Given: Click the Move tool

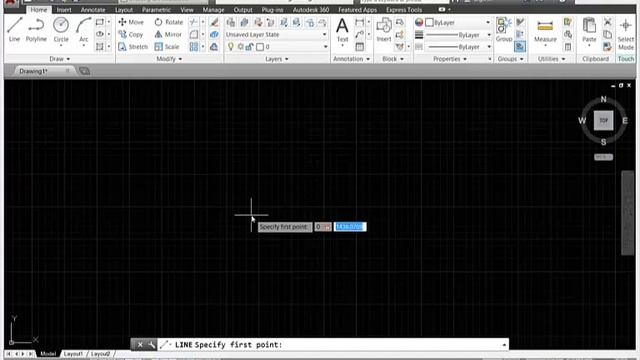Looking at the screenshot, I should (x=131, y=22).
